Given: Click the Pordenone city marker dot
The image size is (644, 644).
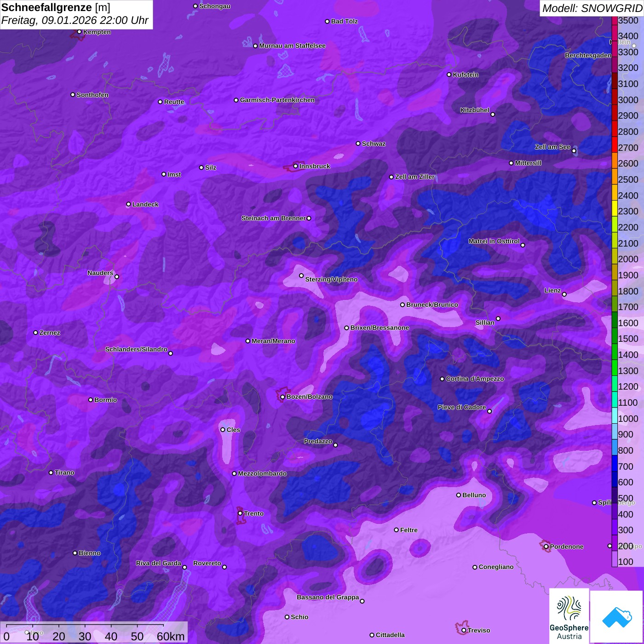Looking at the screenshot, I should click(546, 546).
